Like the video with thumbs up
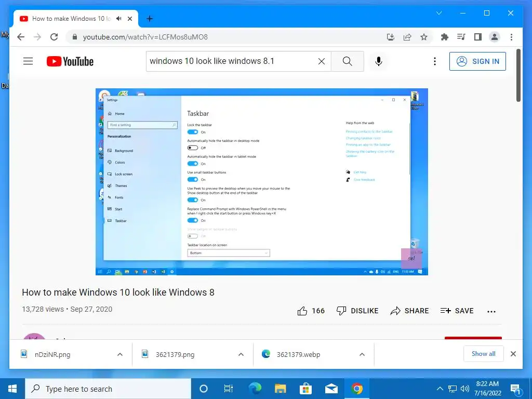Viewport: 532px width, 399px height. [311, 311]
